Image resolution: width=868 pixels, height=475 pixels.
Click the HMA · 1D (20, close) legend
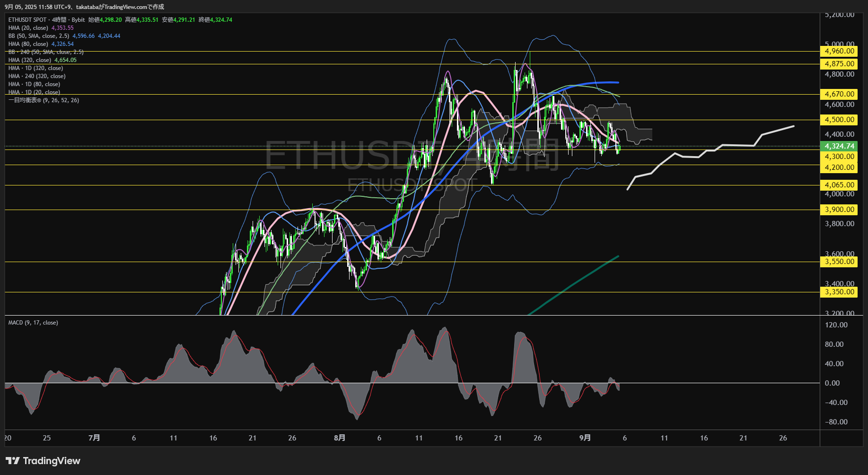pyautogui.click(x=34, y=92)
